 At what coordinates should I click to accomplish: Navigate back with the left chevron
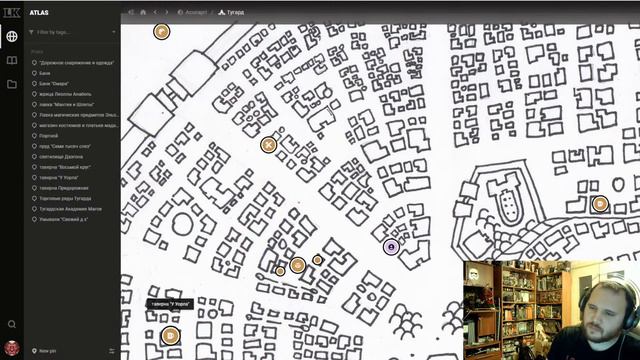tap(155, 12)
